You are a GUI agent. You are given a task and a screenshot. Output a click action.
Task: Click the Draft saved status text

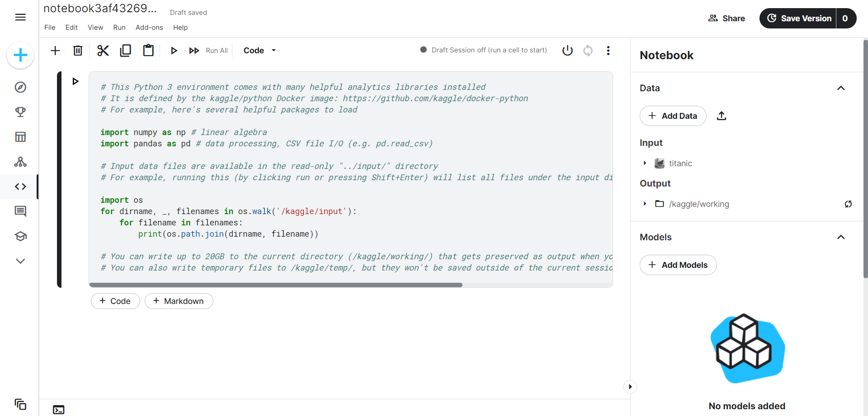pos(189,13)
